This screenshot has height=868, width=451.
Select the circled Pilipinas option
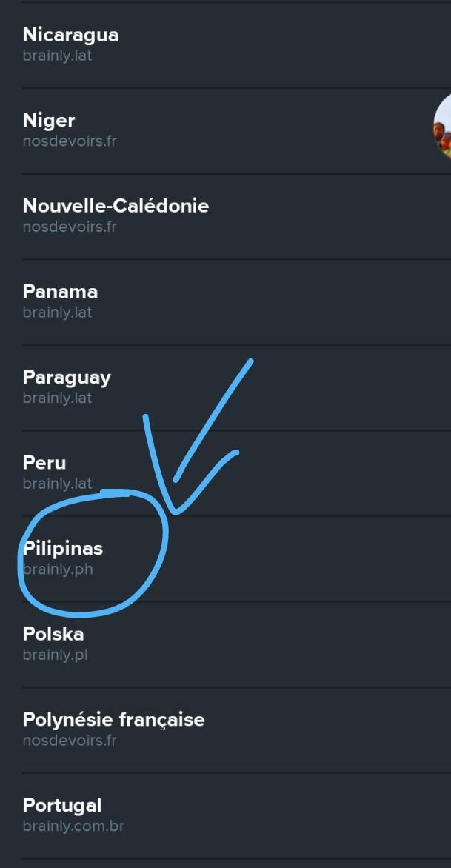coord(63,549)
